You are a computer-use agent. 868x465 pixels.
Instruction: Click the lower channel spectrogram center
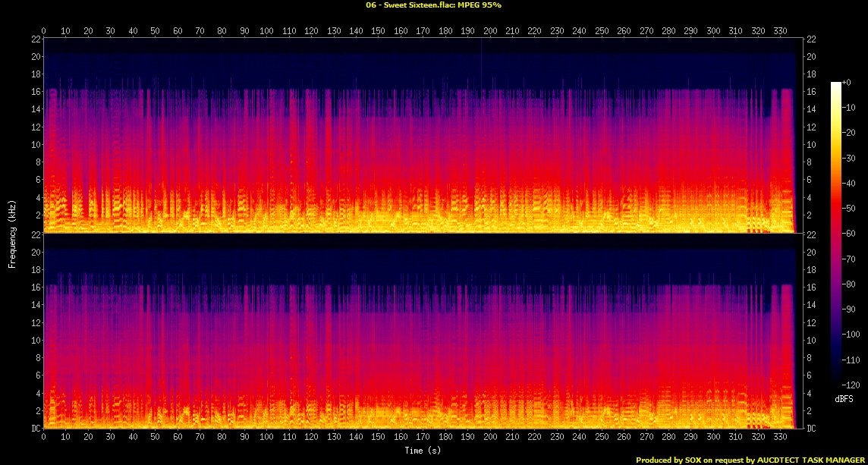419,331
